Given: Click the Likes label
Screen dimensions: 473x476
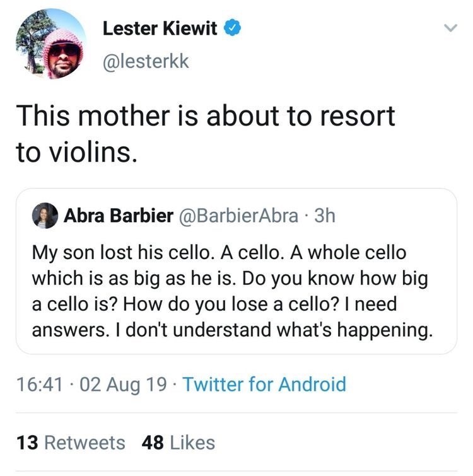Looking at the screenshot, I should coord(192,443).
